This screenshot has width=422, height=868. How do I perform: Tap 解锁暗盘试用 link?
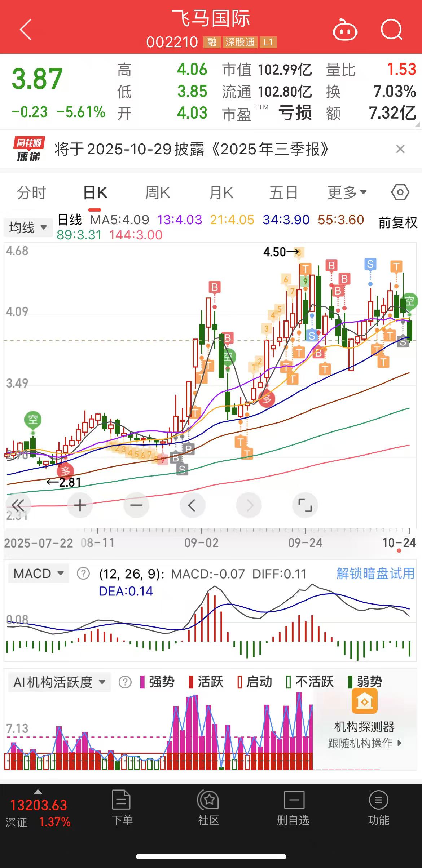tap(375, 573)
